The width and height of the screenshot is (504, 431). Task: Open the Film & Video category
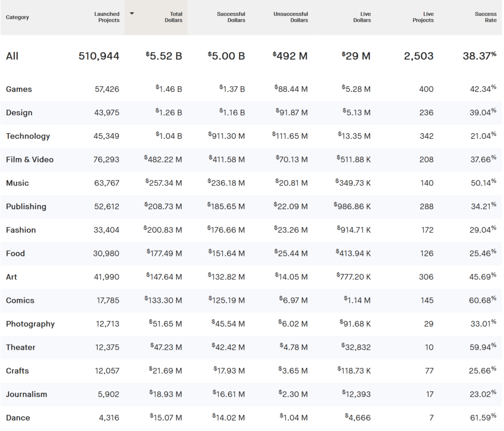point(30,160)
